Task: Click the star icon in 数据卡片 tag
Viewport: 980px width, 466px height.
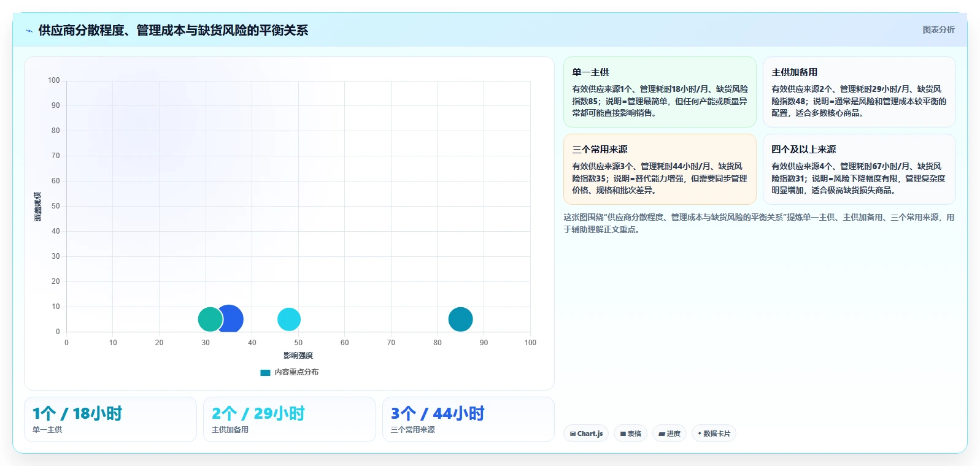Action: [x=700, y=434]
